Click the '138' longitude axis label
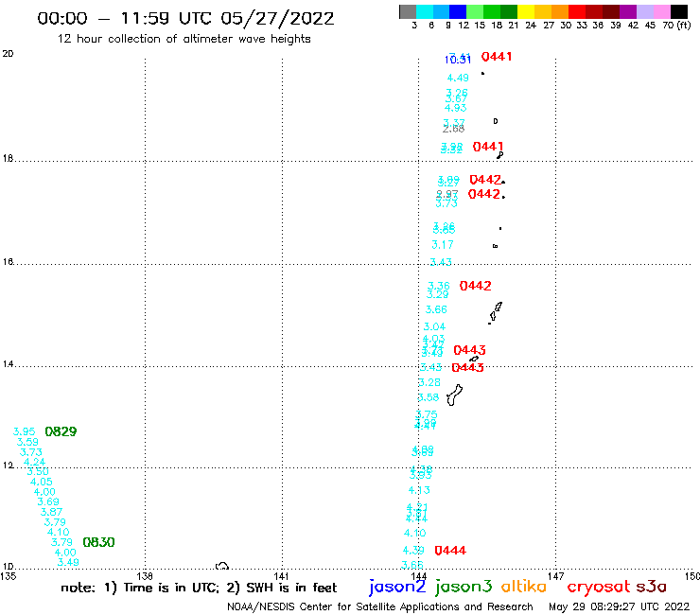700x615 pixels. pyautogui.click(x=144, y=576)
